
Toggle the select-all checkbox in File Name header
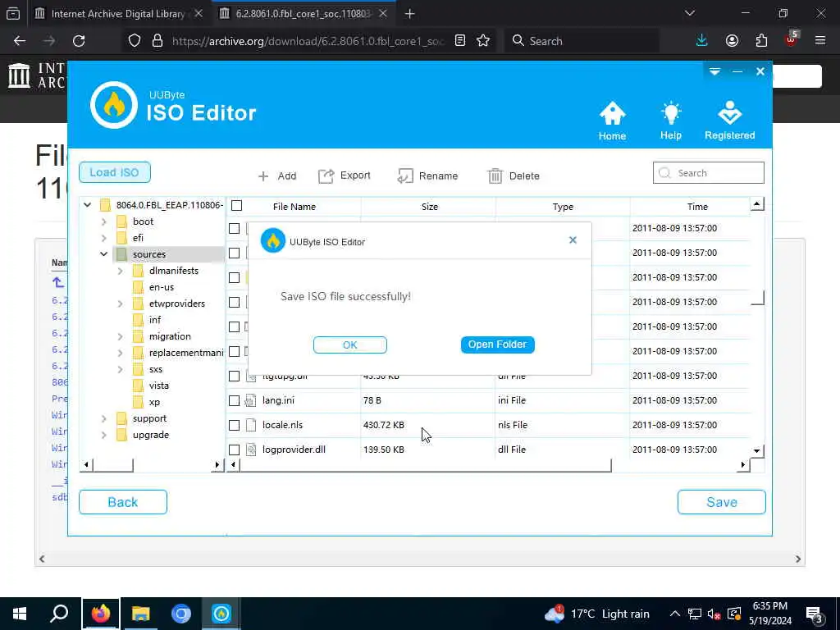[237, 206]
